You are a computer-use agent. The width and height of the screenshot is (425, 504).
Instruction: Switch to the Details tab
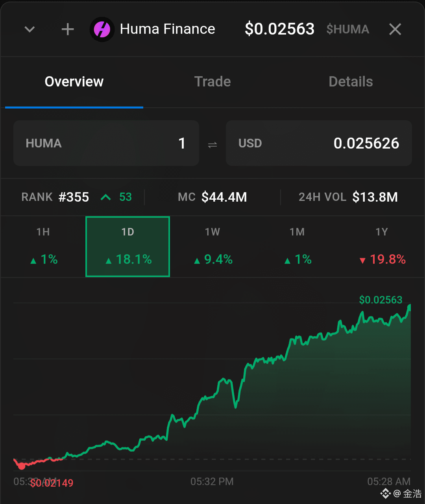351,82
